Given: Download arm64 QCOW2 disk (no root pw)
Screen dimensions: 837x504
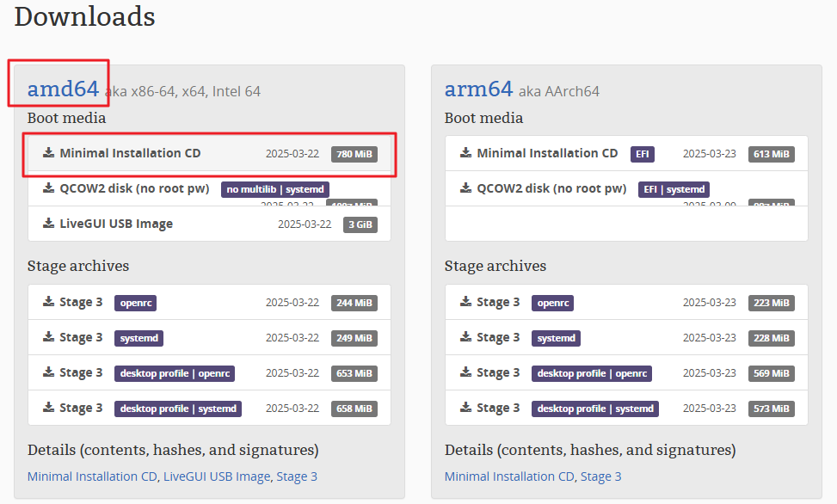Looking at the screenshot, I should pyautogui.click(x=626, y=189).
